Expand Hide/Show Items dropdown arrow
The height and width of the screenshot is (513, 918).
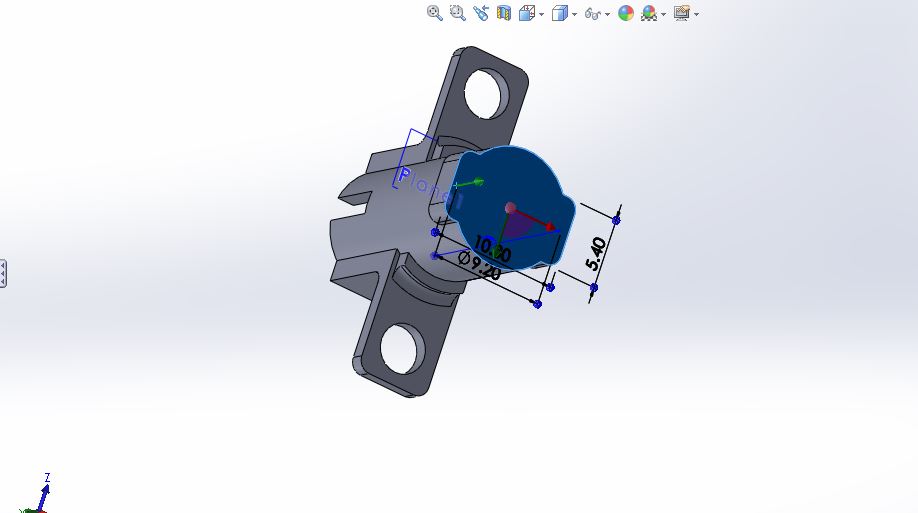click(x=608, y=14)
